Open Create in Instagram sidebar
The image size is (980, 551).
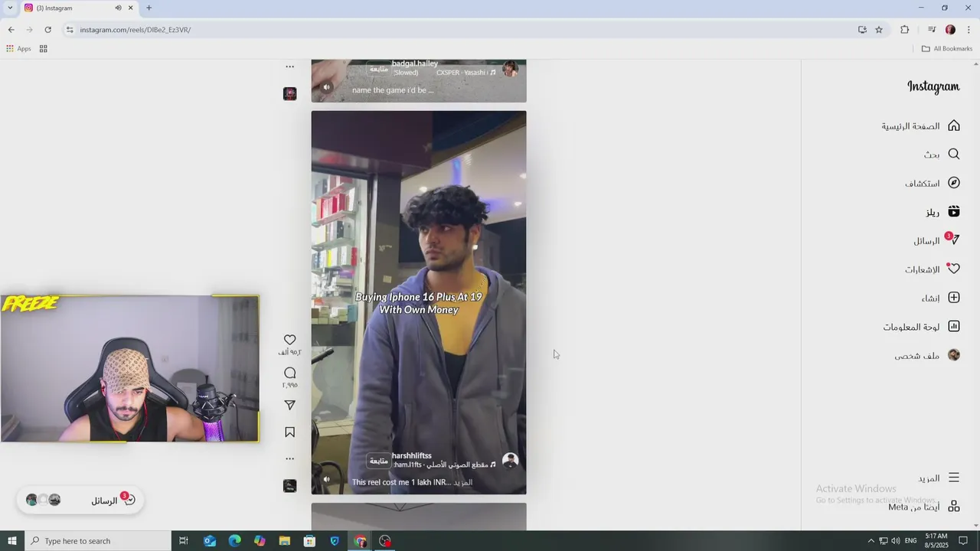[941, 298]
